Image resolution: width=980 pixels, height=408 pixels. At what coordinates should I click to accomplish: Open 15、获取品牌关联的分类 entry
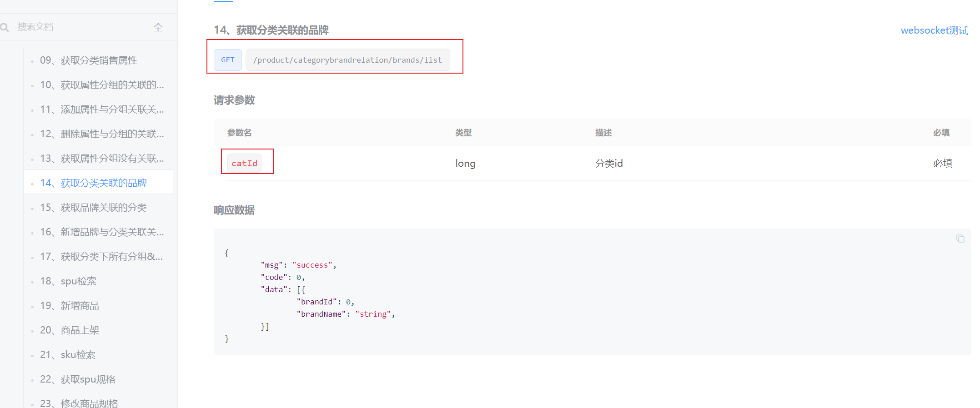tap(93, 208)
